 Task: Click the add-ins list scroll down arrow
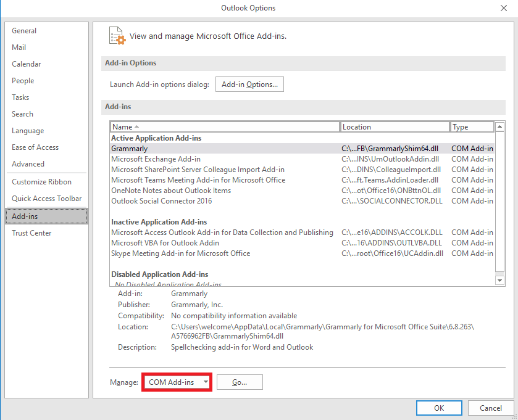coord(500,281)
